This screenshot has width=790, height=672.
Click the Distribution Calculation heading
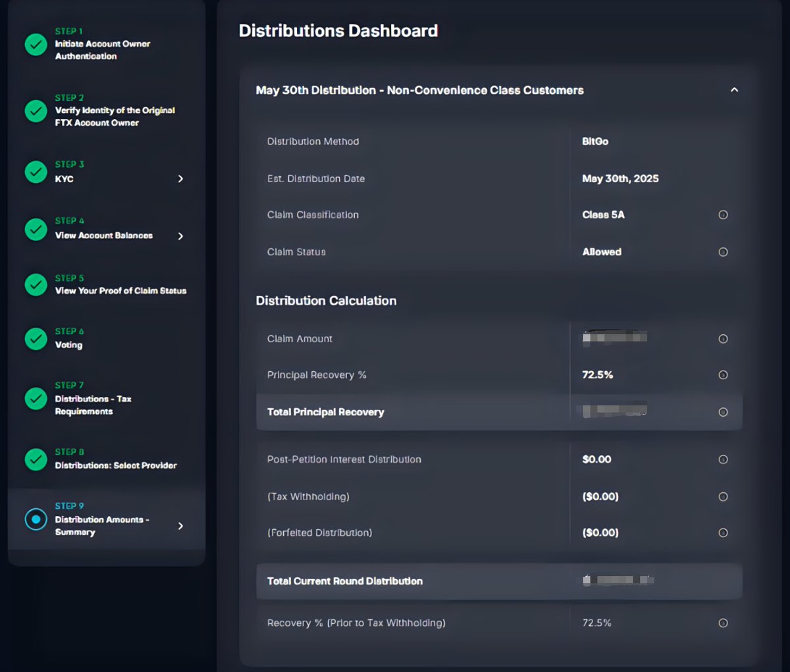pos(326,301)
